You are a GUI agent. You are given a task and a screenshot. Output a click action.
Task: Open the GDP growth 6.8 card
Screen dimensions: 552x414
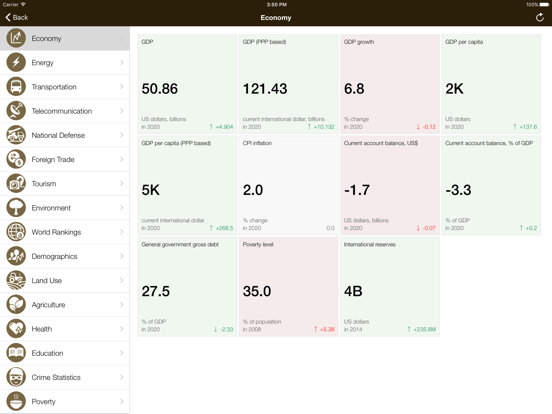[x=390, y=84]
